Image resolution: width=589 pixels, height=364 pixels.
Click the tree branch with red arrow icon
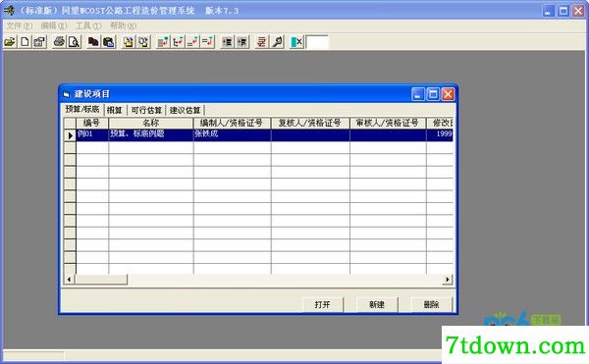click(x=178, y=41)
